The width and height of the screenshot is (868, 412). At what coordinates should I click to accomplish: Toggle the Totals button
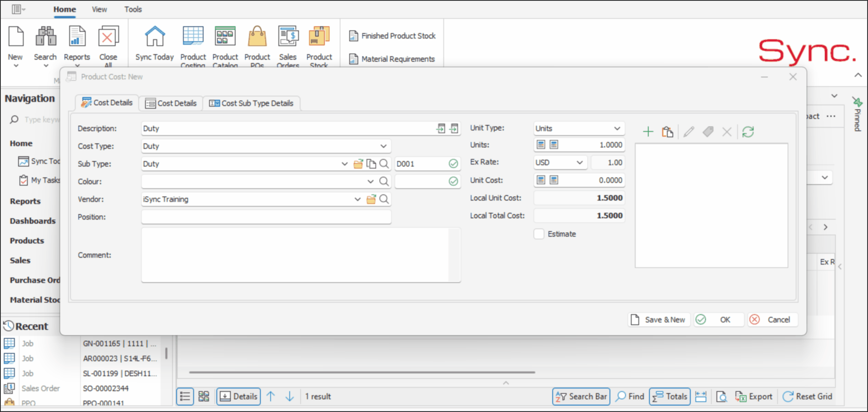click(670, 397)
